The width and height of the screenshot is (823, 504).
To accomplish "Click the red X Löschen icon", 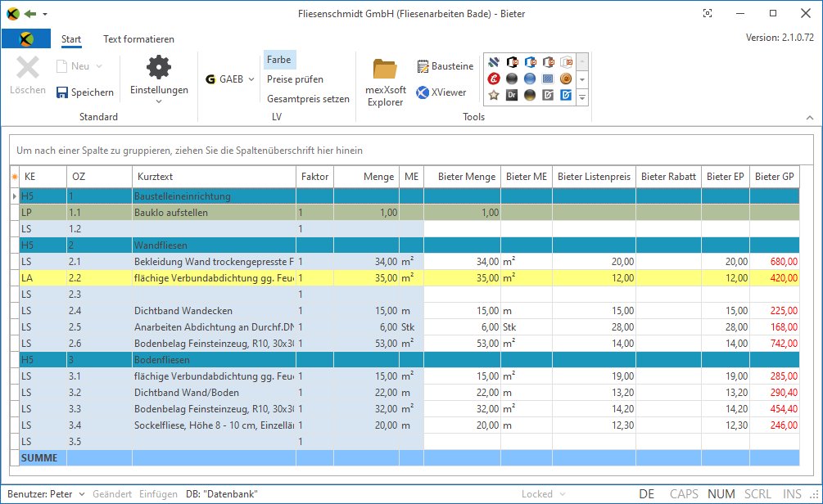I will (27, 68).
